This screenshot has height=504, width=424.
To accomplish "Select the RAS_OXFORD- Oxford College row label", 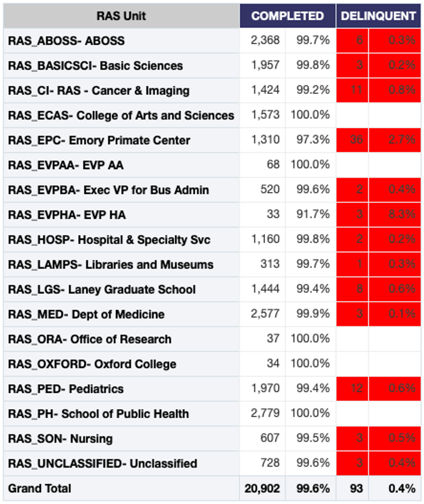I will pyautogui.click(x=92, y=364).
